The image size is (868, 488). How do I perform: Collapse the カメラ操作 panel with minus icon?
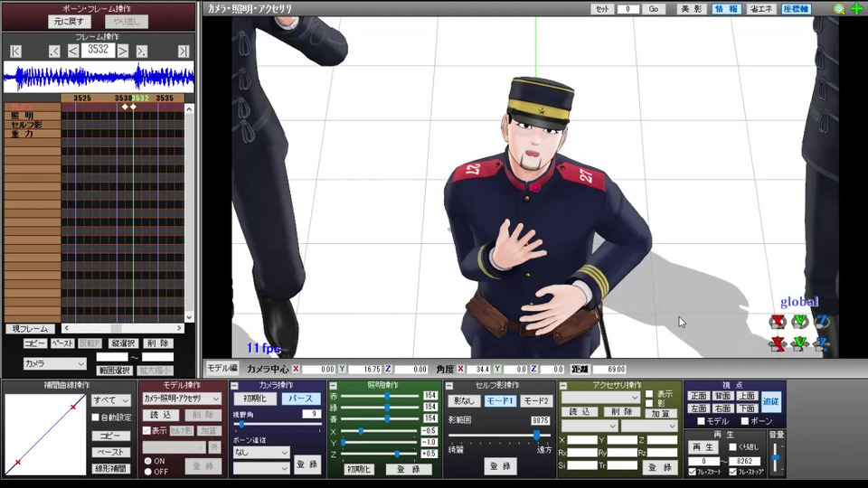[x=234, y=386]
